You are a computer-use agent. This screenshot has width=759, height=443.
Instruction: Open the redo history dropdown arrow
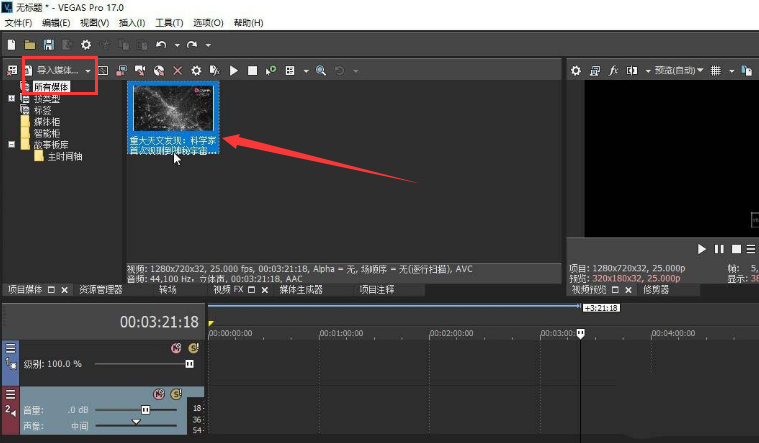[x=208, y=46]
